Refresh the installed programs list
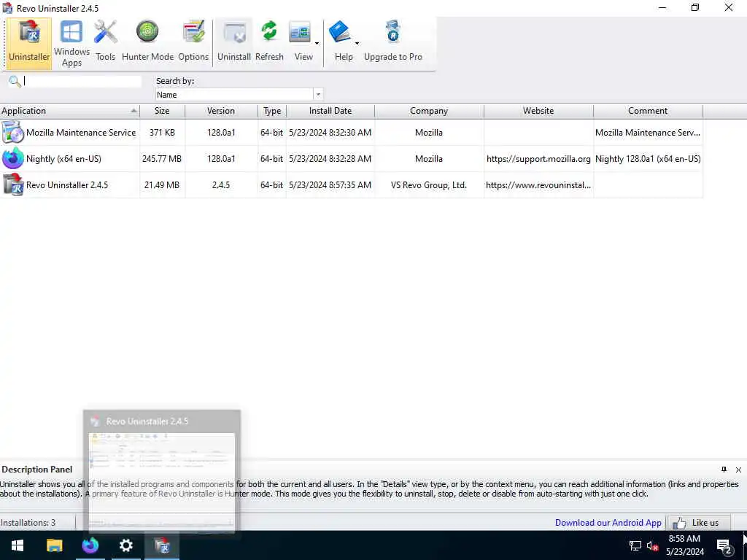 point(269,42)
